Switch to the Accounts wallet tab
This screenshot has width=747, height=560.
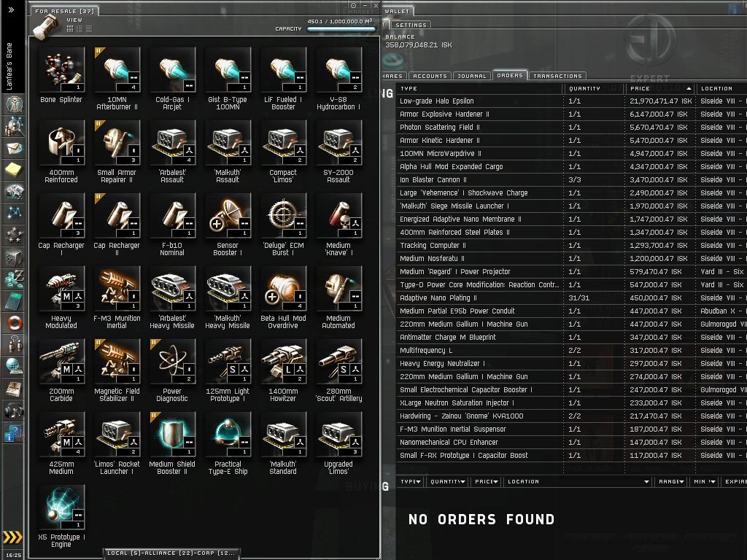point(430,76)
